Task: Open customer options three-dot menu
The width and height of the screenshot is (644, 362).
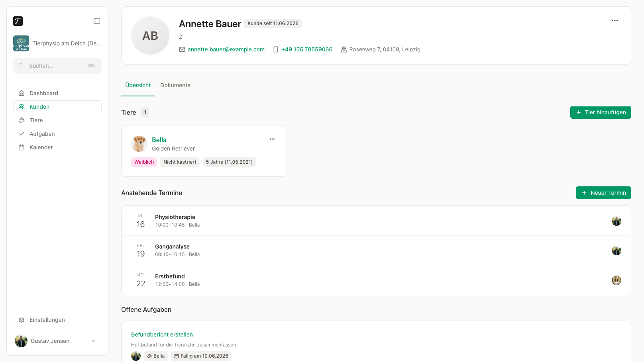Action: pyautogui.click(x=615, y=20)
